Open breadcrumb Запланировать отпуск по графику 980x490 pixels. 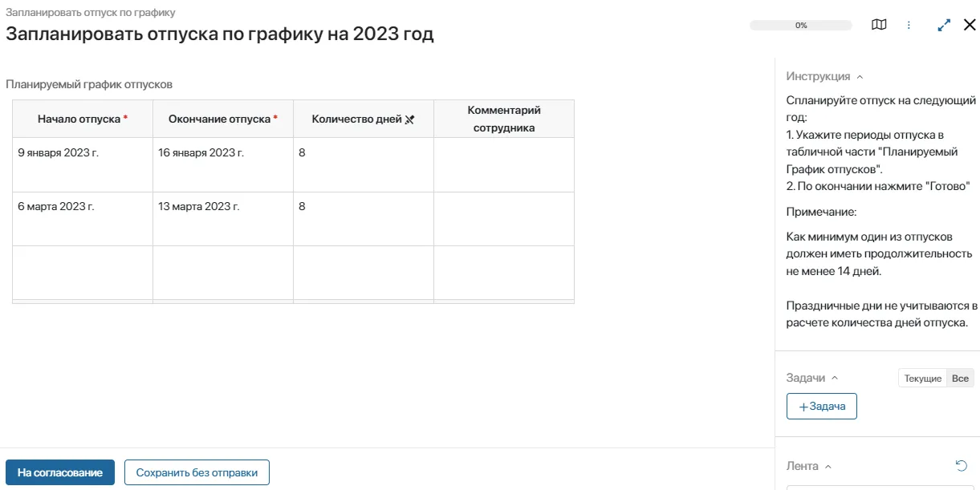pos(91,12)
